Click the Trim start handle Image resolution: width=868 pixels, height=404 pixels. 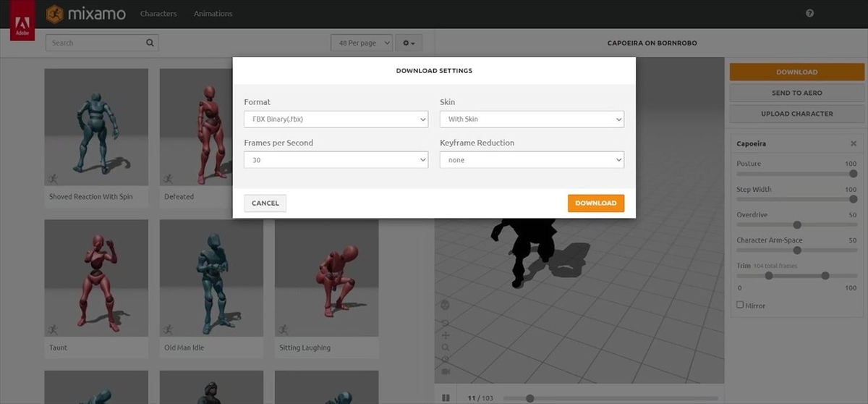point(769,276)
